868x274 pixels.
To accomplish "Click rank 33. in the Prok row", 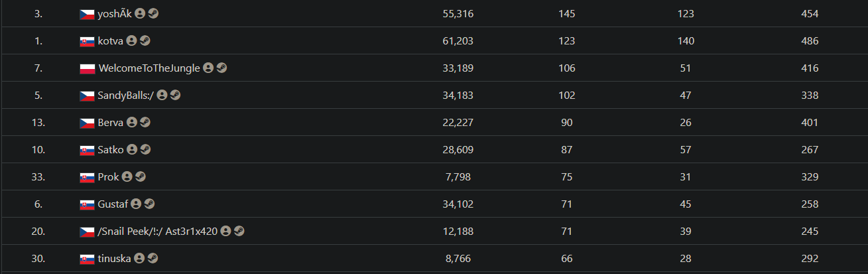I will (38, 177).
